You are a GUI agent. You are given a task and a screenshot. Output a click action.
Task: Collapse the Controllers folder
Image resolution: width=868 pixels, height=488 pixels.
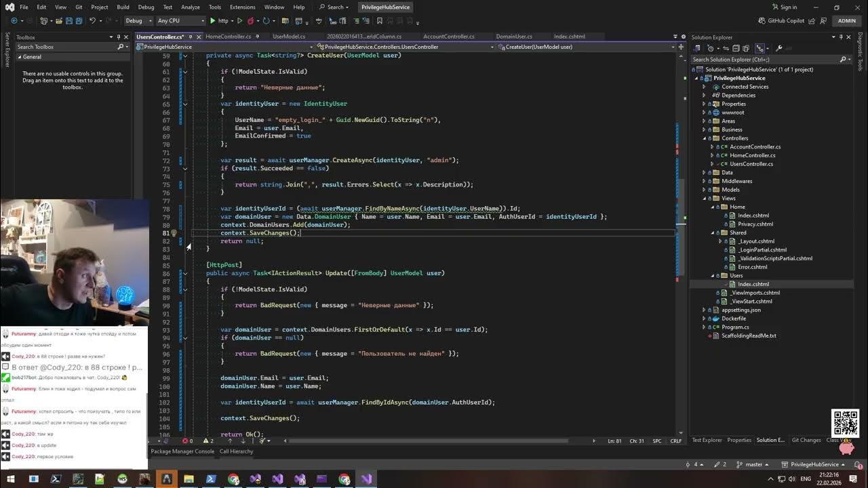[703, 138]
